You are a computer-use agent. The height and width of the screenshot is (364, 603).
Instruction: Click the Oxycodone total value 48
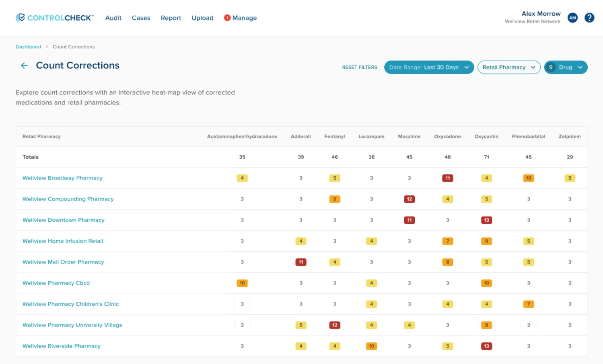[448, 157]
